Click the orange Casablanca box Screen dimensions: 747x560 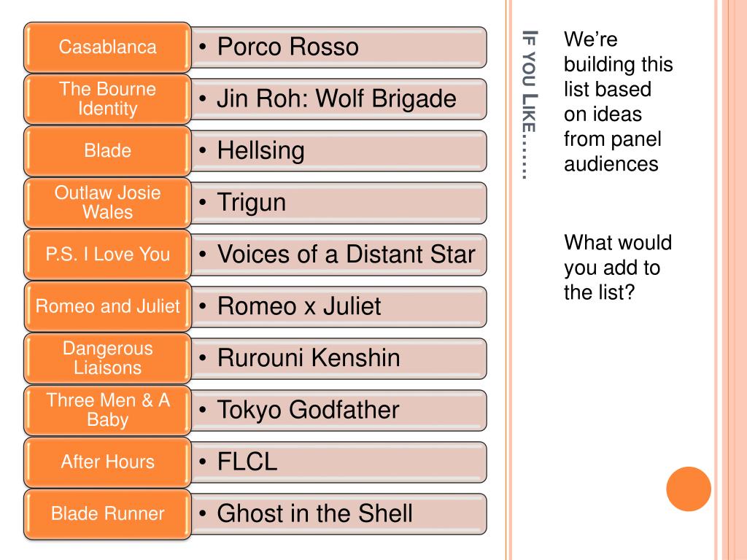coord(108,47)
